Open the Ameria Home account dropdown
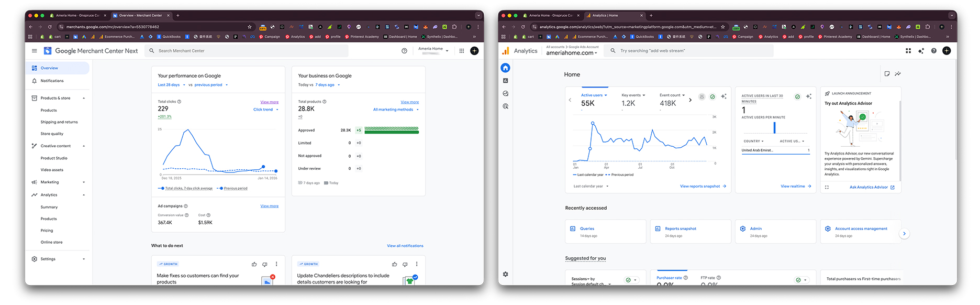Viewport: 980px width, 305px height. tap(433, 50)
